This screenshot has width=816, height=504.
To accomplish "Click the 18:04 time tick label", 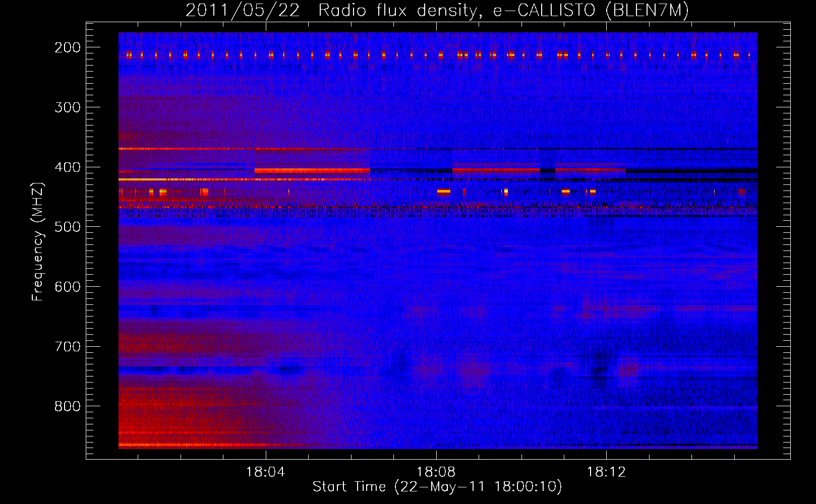I will pyautogui.click(x=265, y=472).
